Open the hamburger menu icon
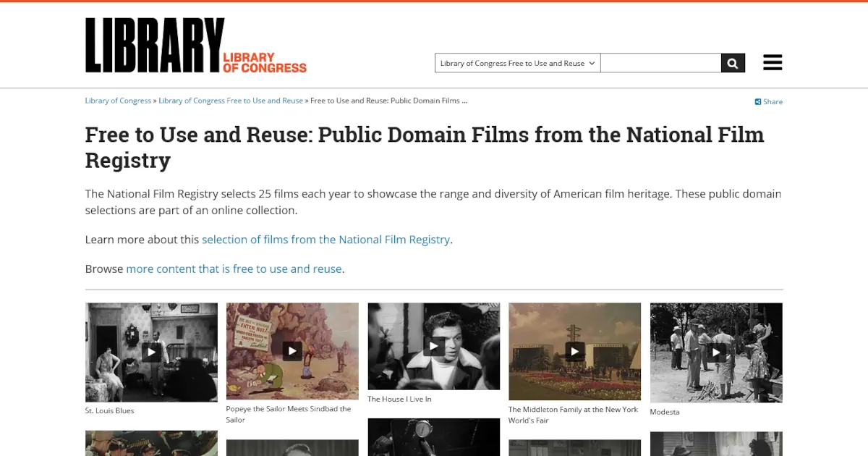Screen dimensions: 868x456 point(773,63)
